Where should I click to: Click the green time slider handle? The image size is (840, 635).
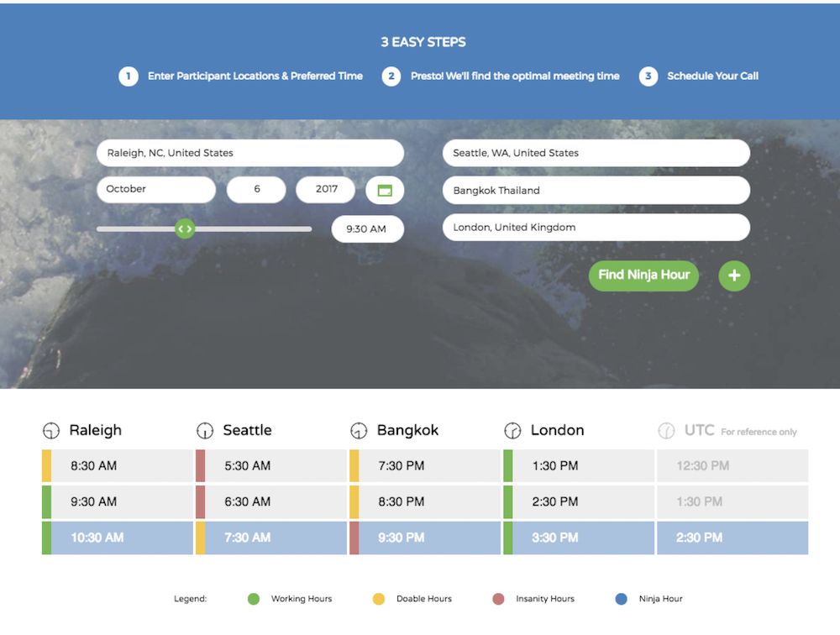pyautogui.click(x=185, y=228)
